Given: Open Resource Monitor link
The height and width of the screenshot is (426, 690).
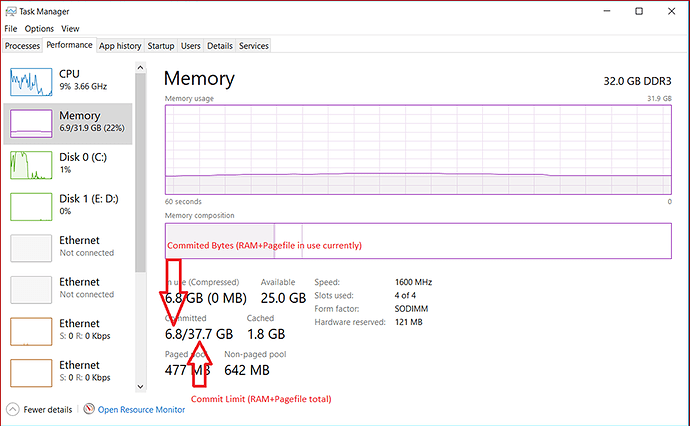Looking at the screenshot, I should coord(141,410).
